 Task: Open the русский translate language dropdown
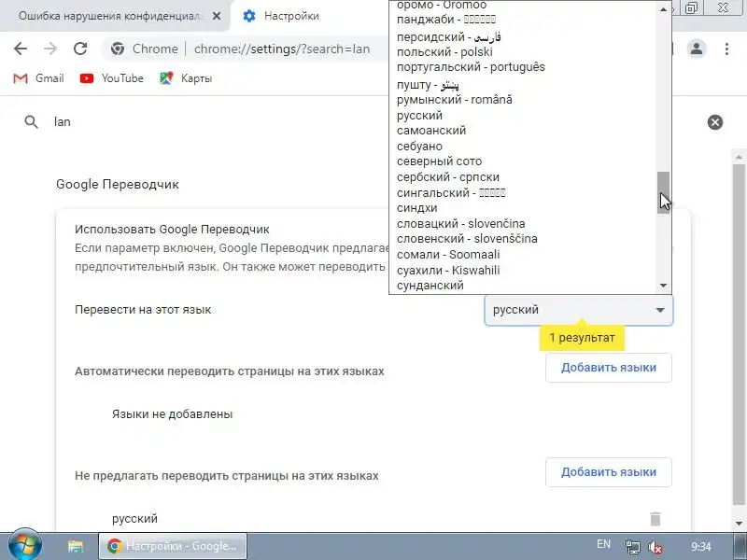[x=578, y=310]
